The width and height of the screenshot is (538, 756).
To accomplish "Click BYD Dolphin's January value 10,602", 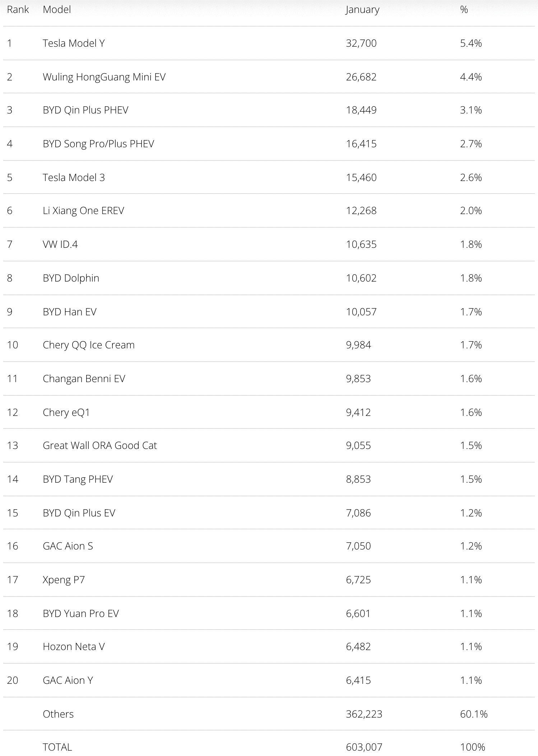I will pos(361,278).
